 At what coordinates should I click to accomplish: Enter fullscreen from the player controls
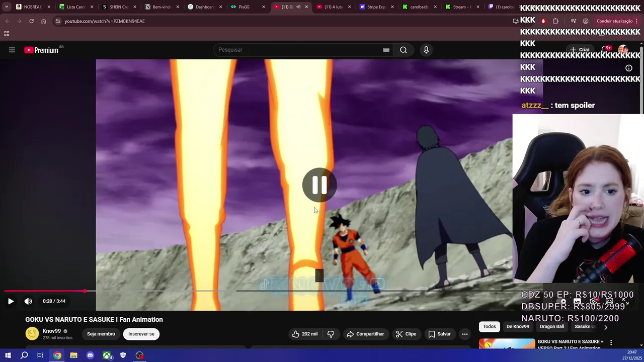pyautogui.click(x=625, y=301)
